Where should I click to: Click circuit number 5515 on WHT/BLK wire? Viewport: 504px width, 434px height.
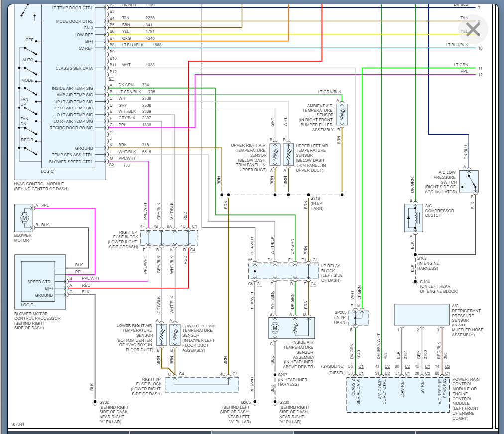coord(146,152)
